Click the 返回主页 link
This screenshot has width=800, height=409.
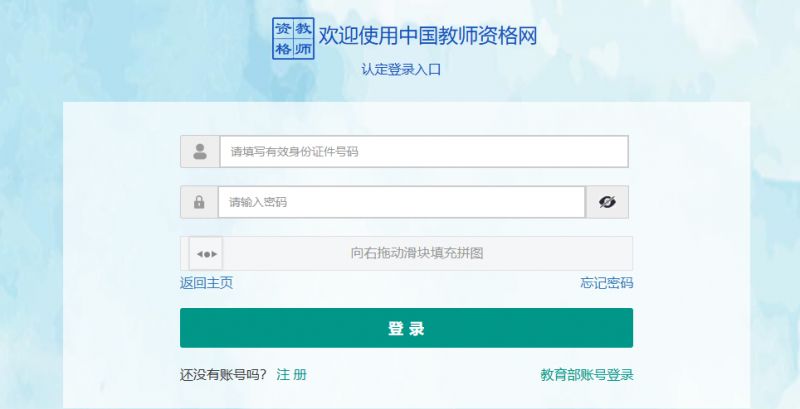tap(207, 283)
